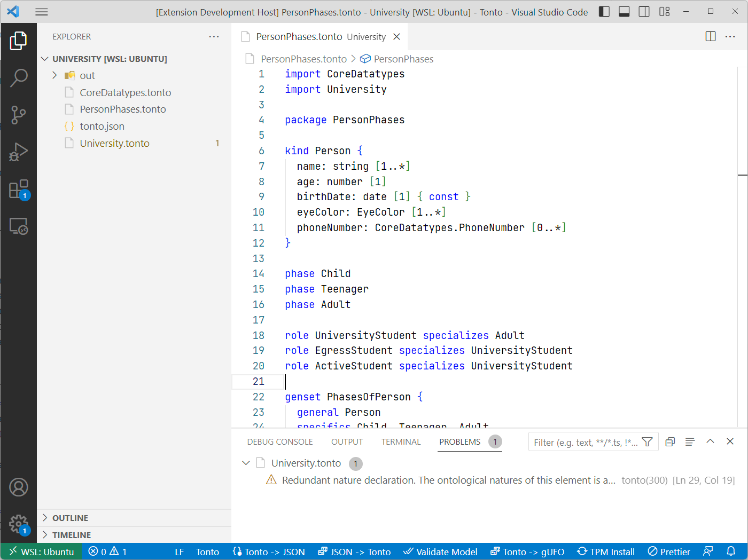Expand the OUTLINE section
Image resolution: width=748 pixels, height=560 pixels.
click(70, 518)
